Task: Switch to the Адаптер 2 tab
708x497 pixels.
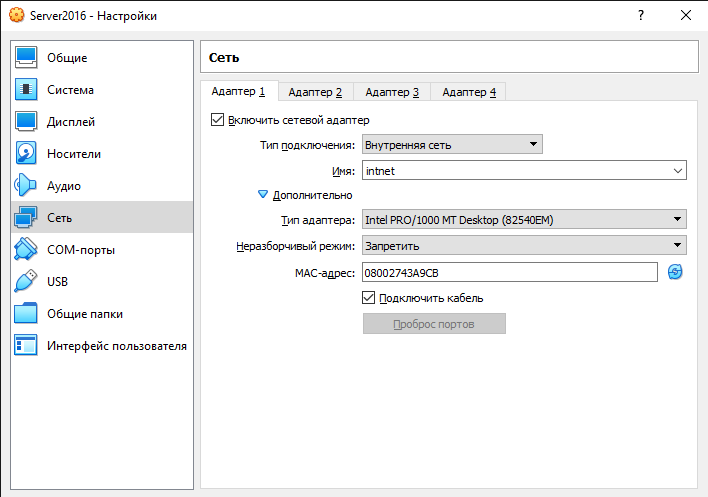Action: 315,92
